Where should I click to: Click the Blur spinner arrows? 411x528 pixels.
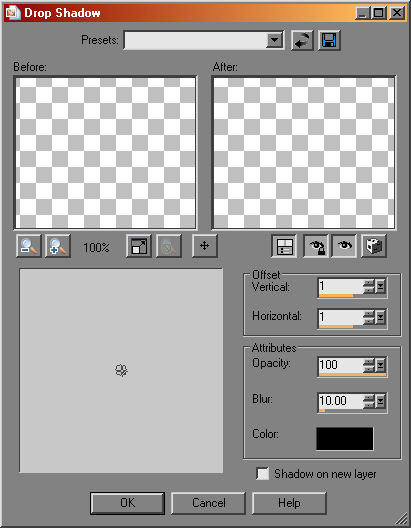[370, 401]
